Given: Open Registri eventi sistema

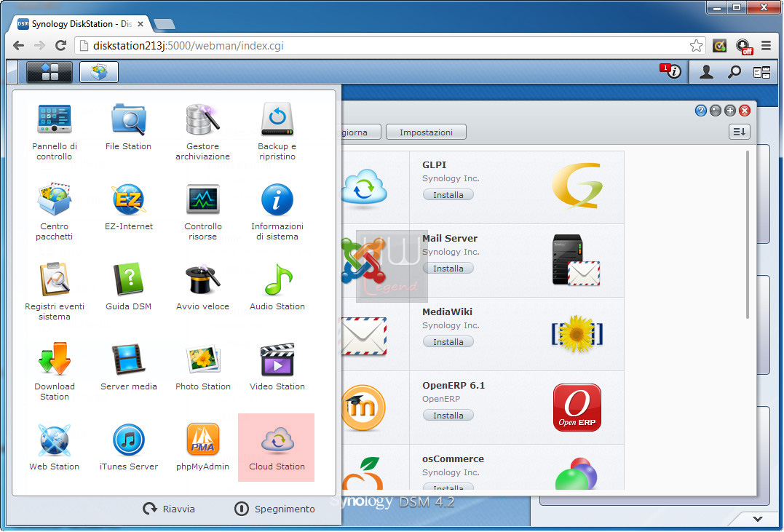Looking at the screenshot, I should point(54,292).
